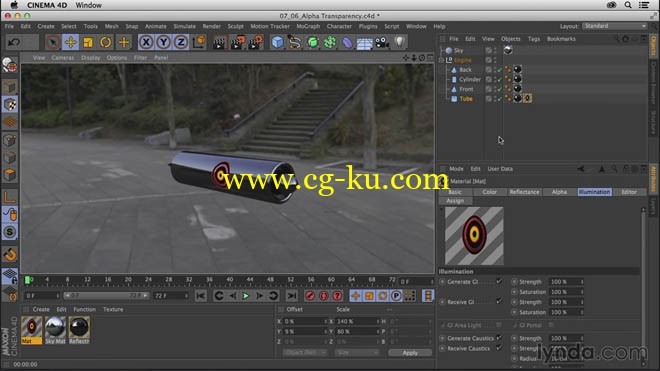Toggle the green checkmark for Back object

(500, 69)
